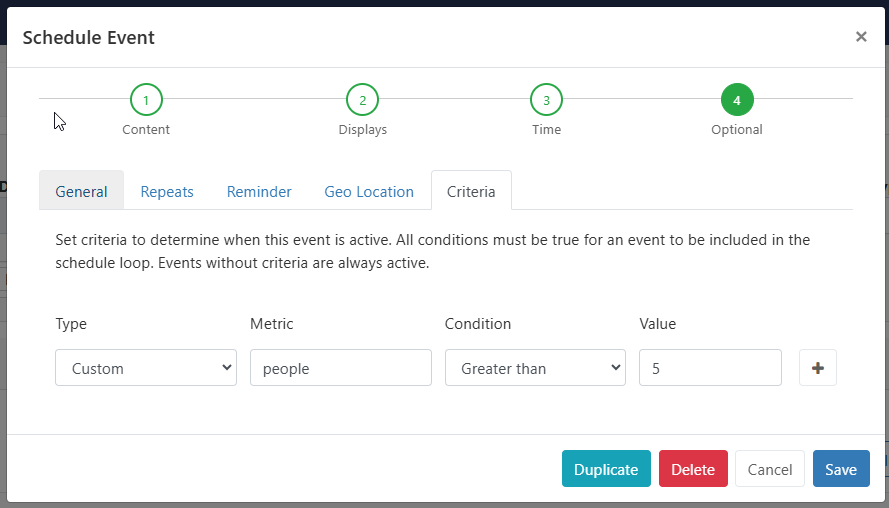
Task: Switch to the Reminder tab
Action: 259,191
